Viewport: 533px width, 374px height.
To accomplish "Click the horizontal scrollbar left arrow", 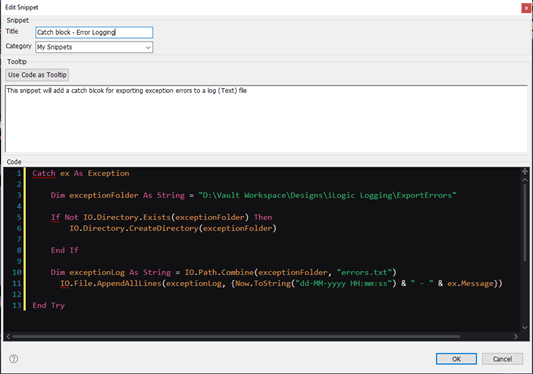I will [x=8, y=337].
